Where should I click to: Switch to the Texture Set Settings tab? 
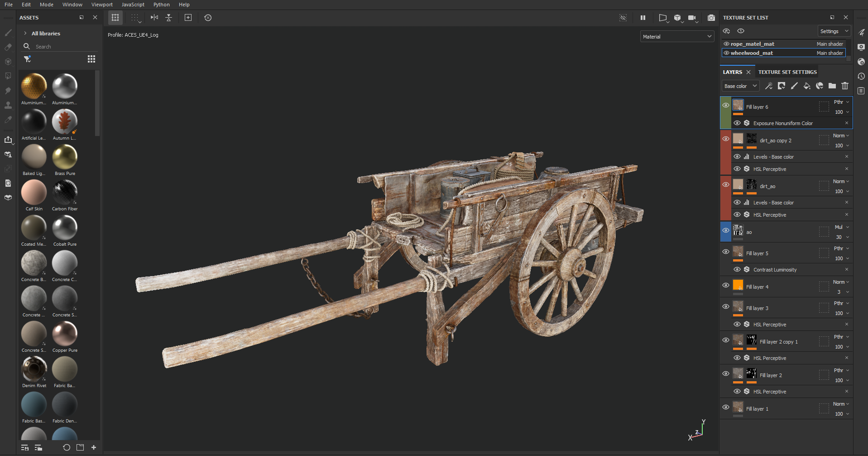coord(787,72)
